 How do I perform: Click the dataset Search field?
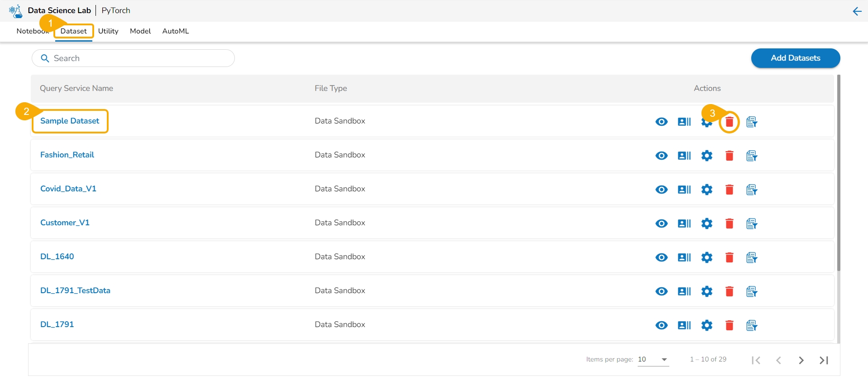pyautogui.click(x=136, y=58)
